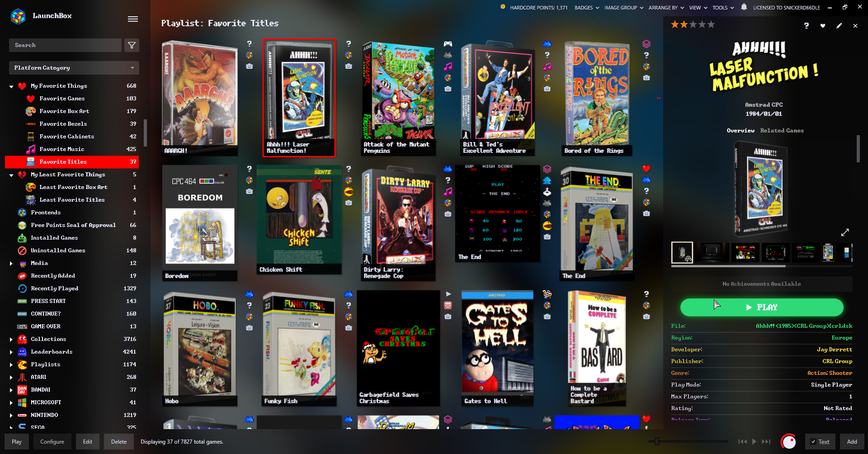Open the filter funnel beside Search
The width and height of the screenshot is (868, 454).
point(132,45)
